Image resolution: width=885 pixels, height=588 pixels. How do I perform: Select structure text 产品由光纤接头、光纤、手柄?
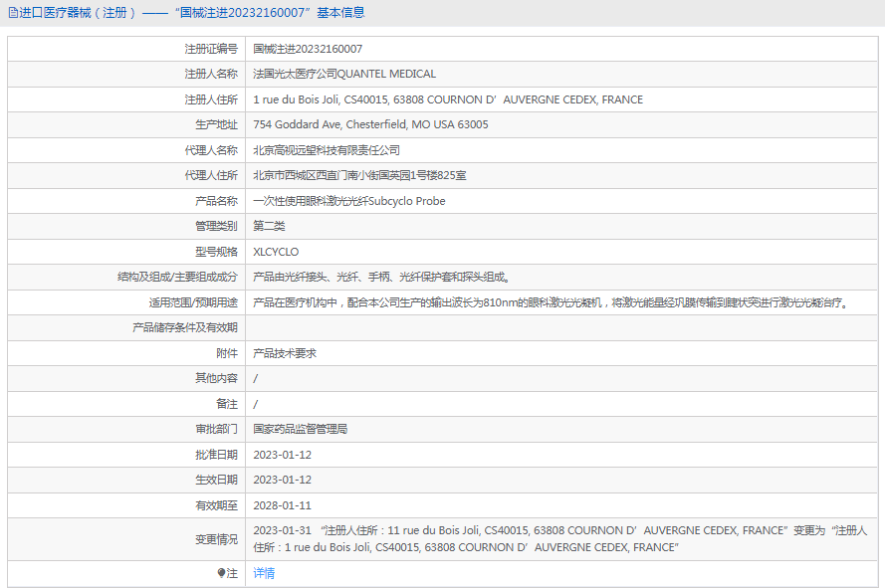pos(381,277)
